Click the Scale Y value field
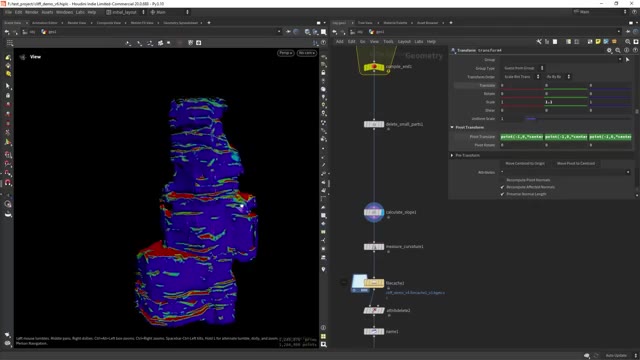The width and height of the screenshot is (640, 360). [566, 102]
